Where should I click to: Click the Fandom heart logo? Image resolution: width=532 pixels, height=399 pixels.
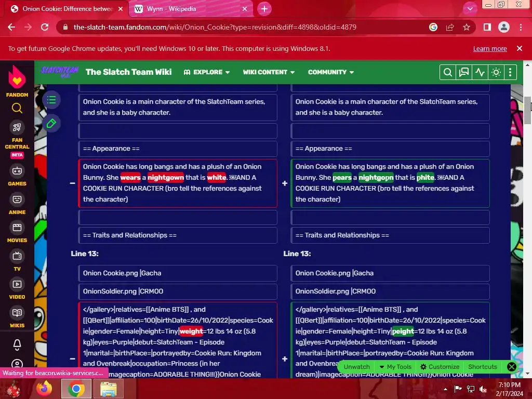[x=17, y=77]
